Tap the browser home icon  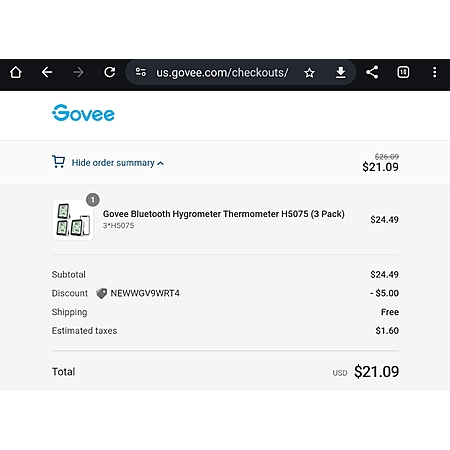click(x=16, y=72)
